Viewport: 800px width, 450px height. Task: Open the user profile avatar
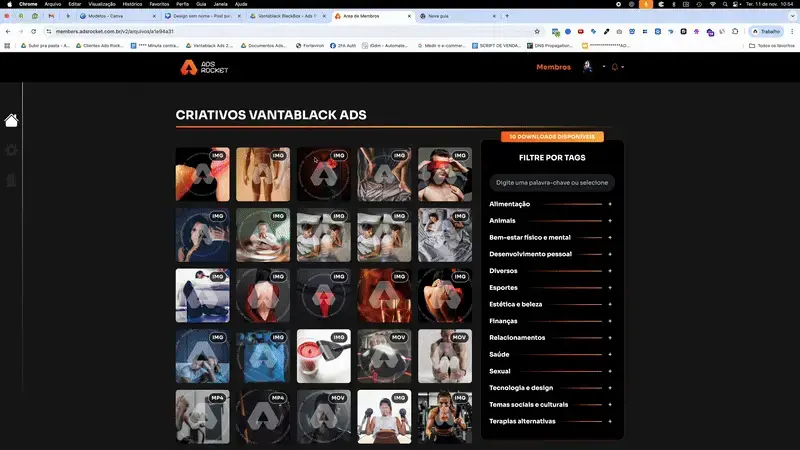click(588, 67)
